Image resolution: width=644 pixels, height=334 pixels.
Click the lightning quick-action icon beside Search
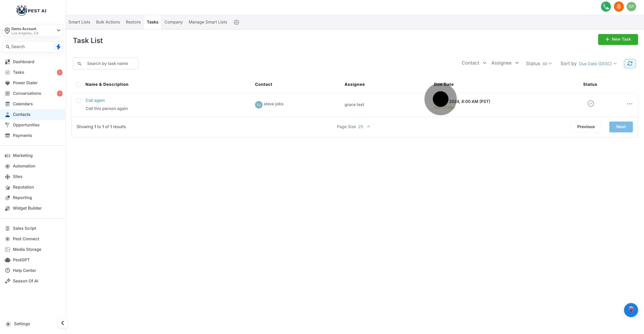tap(58, 47)
